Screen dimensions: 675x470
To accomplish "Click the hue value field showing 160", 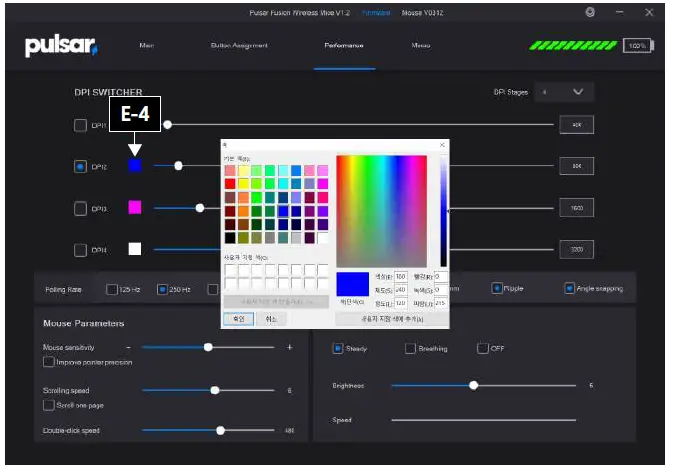I will [x=401, y=277].
